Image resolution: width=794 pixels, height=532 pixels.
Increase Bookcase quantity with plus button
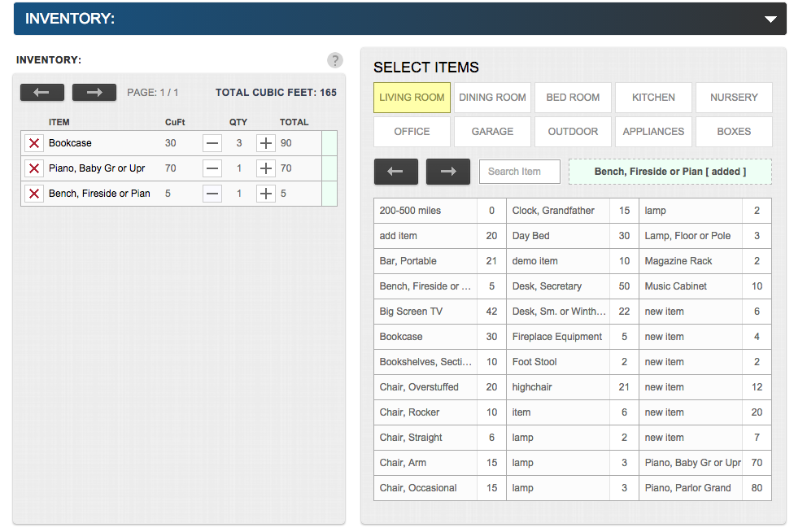265,143
